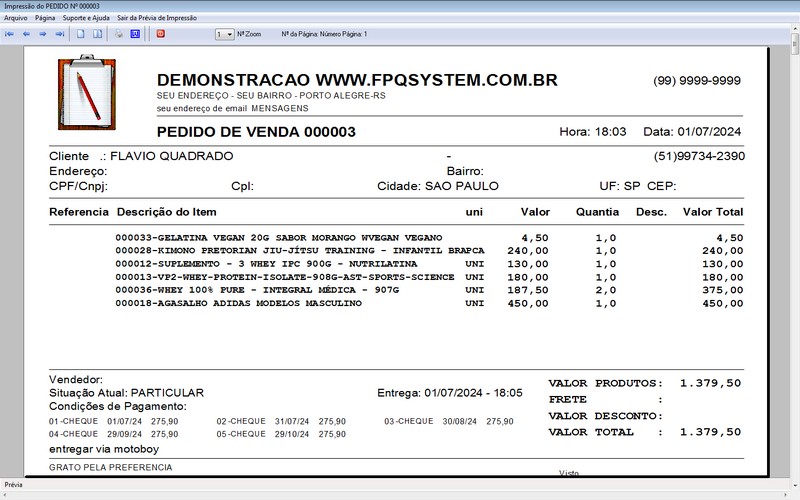This screenshot has width=800, height=500.
Task: Click the printer icon in toolbar
Action: tap(119, 34)
